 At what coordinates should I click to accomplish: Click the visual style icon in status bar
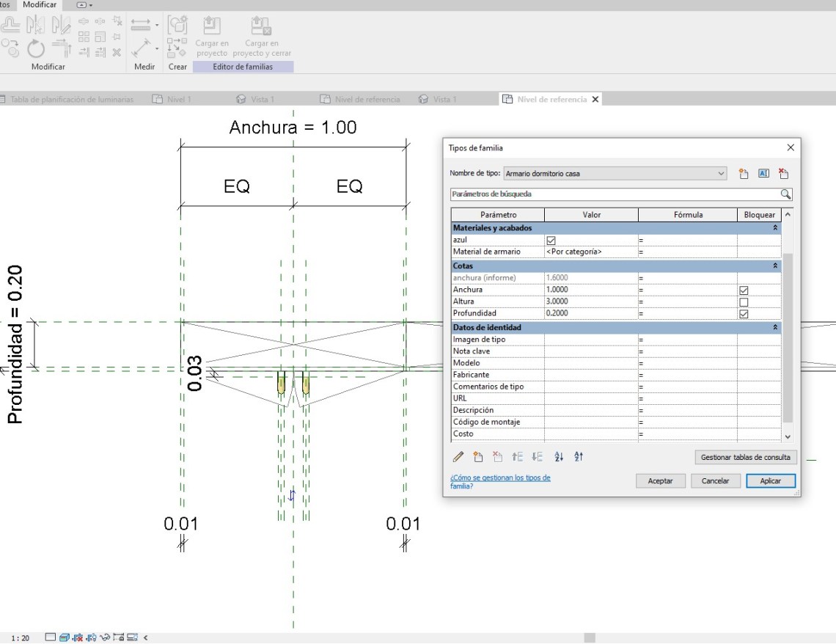[64, 637]
